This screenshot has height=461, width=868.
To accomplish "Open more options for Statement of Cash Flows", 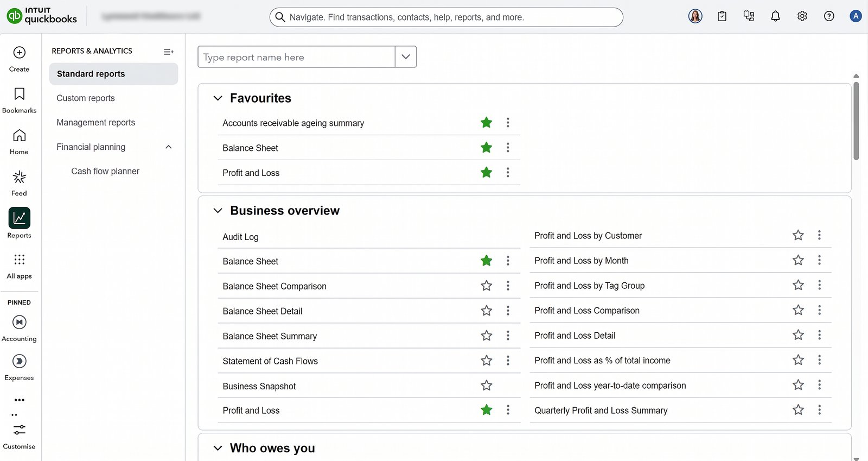I will click(x=508, y=361).
